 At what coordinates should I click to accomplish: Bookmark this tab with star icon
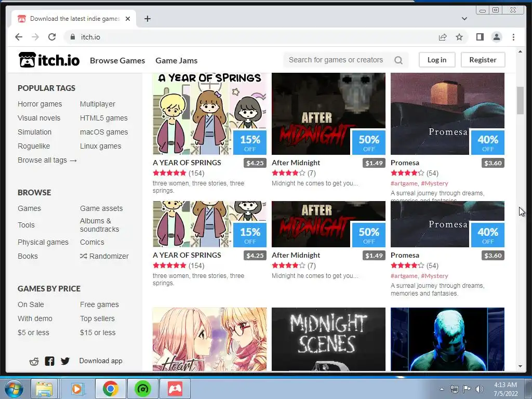click(x=459, y=37)
